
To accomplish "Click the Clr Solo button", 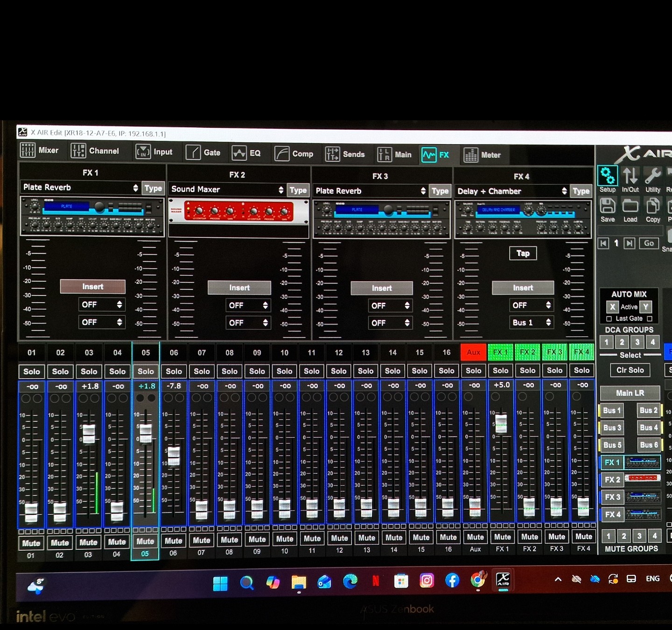I will (630, 370).
